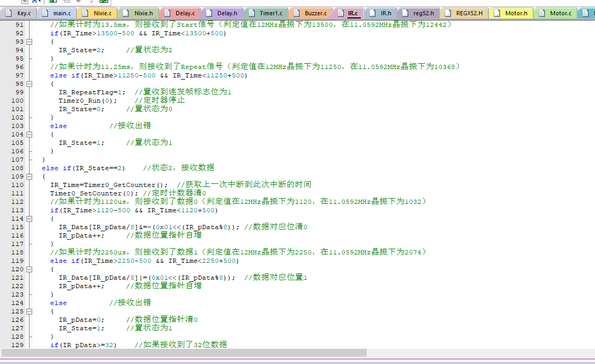Click the horizontal scrollbar thumb

(x=184, y=352)
